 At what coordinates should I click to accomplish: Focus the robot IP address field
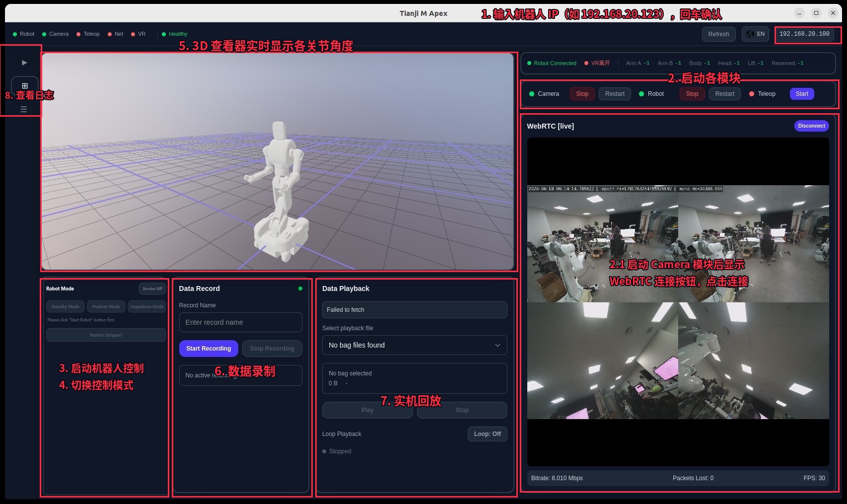(804, 34)
